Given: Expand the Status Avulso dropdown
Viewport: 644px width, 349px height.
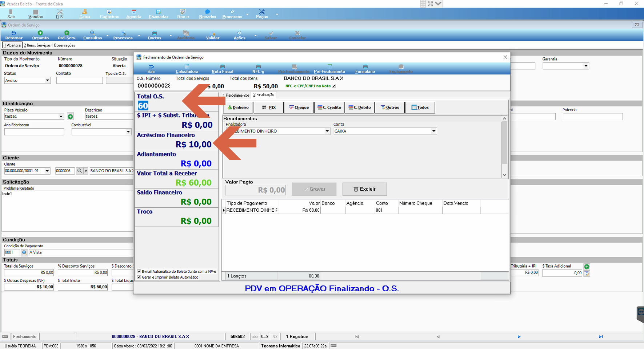Looking at the screenshot, I should click(x=48, y=81).
